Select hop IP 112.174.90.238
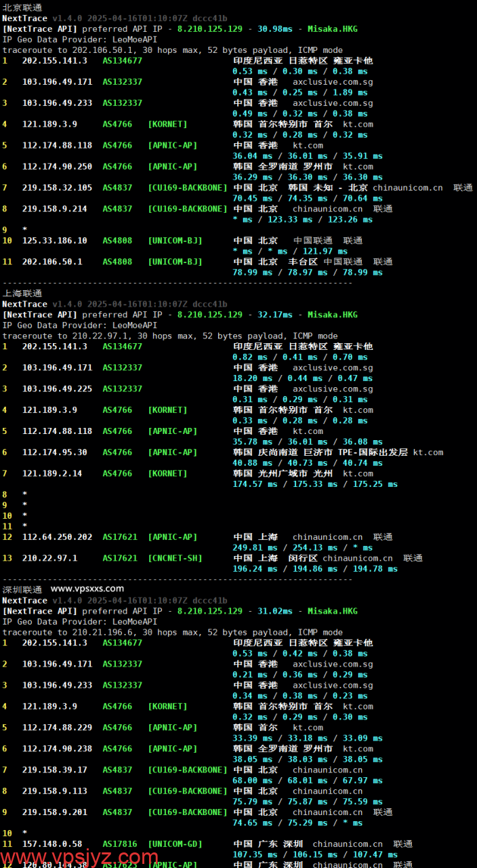Screen dimensions: 477x868 click(x=57, y=749)
